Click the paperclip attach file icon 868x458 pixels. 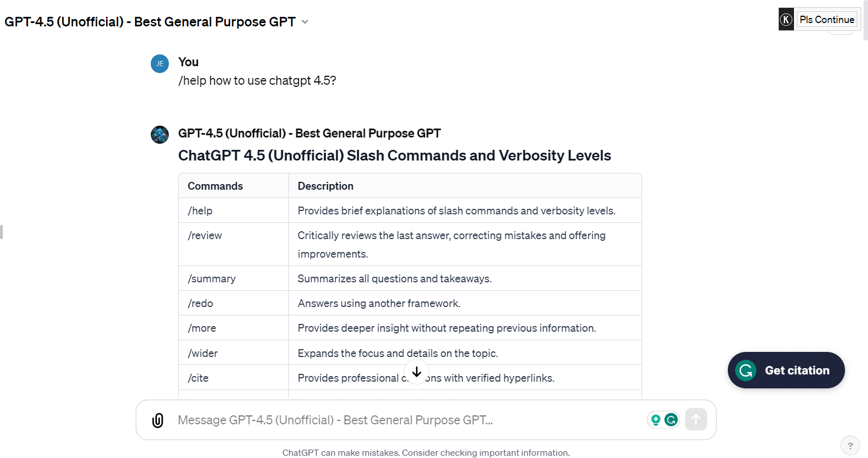[x=158, y=420]
